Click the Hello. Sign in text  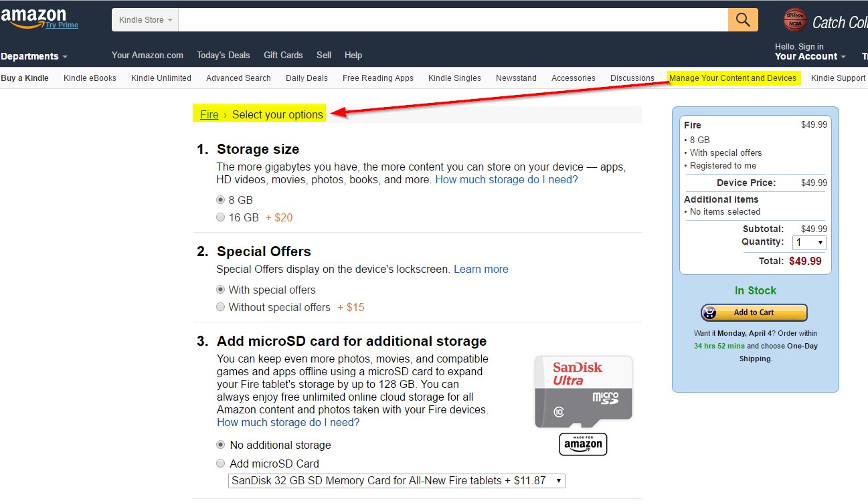point(800,47)
